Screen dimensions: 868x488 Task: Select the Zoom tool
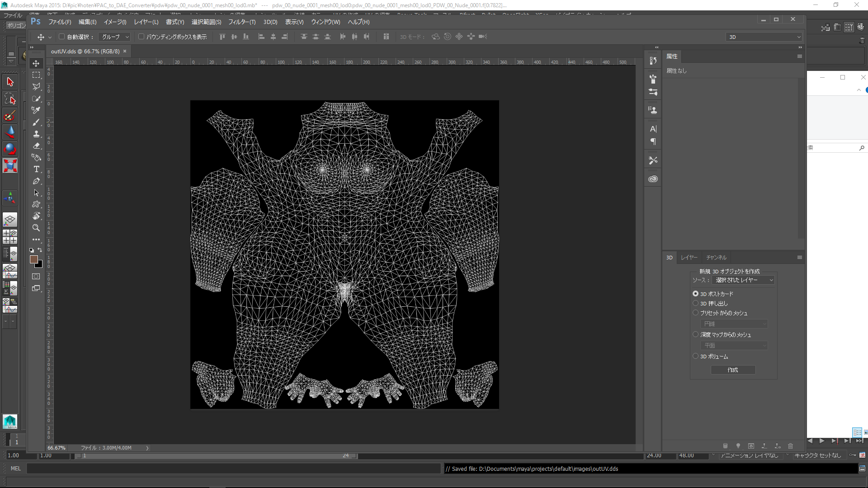click(36, 228)
